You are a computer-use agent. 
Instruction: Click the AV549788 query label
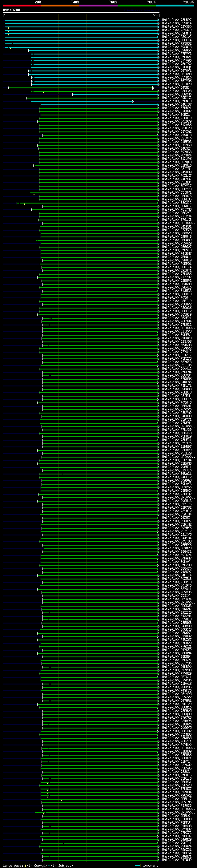click(x=11, y=10)
